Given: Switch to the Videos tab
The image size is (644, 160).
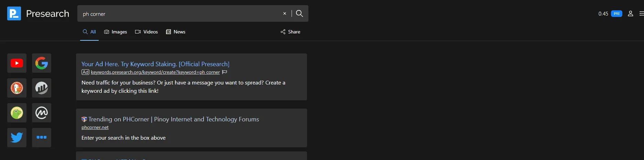Looking at the screenshot, I should 146,32.
